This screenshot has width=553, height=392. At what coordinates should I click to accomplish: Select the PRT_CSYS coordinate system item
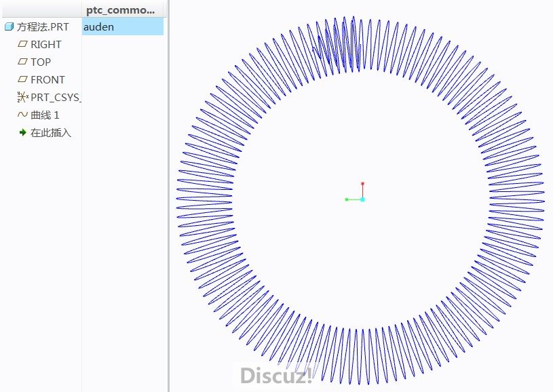pos(56,97)
